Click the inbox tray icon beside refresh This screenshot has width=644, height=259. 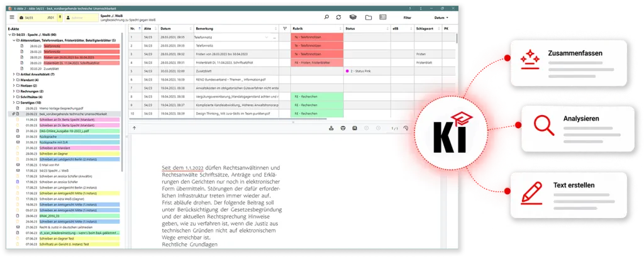353,17
